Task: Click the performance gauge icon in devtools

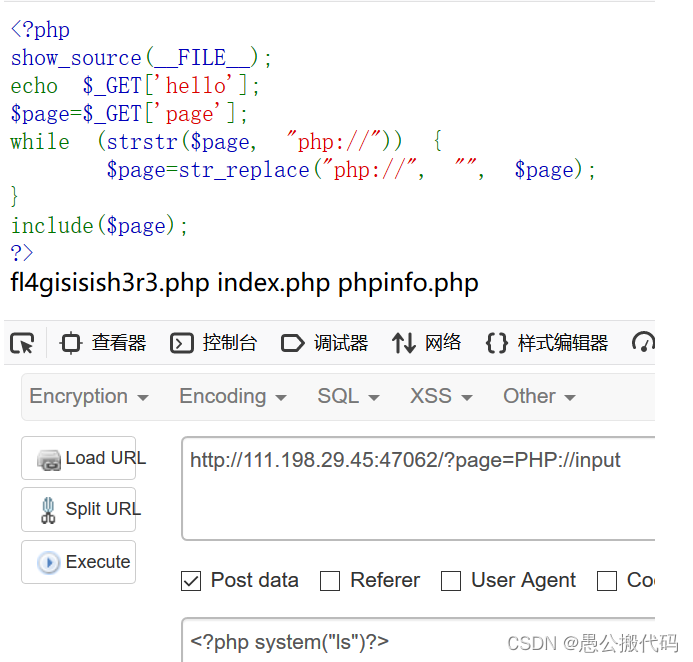Action: (644, 342)
